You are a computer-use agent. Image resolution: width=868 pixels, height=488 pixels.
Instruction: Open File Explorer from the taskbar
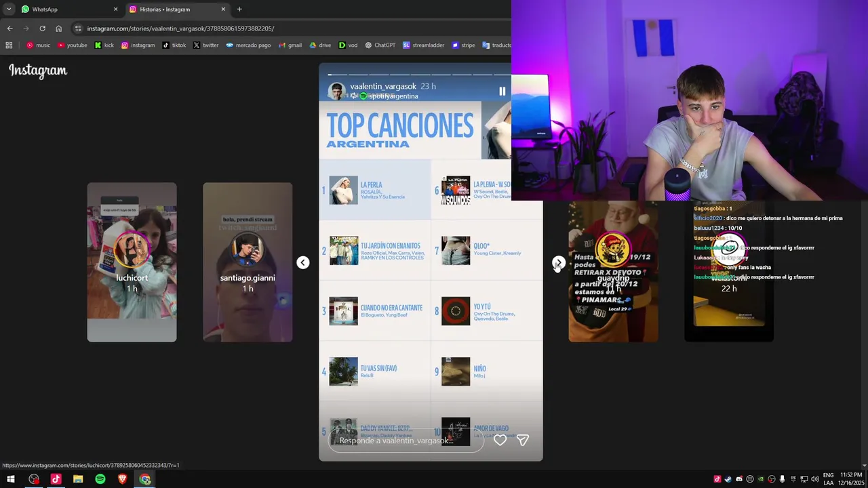point(78,479)
